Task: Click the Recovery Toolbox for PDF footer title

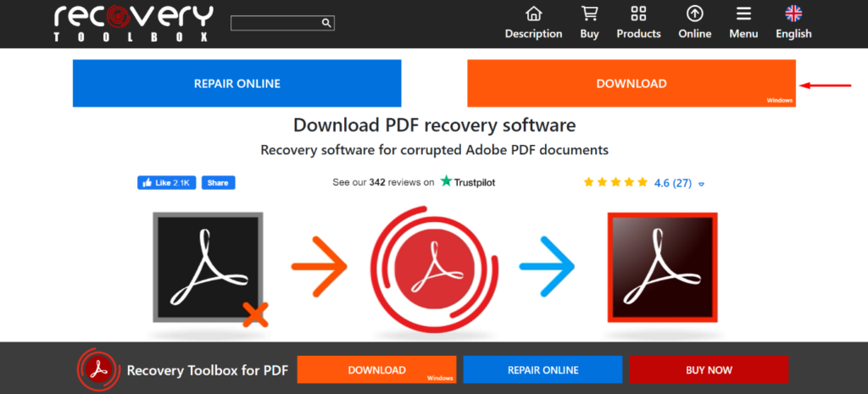Action: (208, 370)
